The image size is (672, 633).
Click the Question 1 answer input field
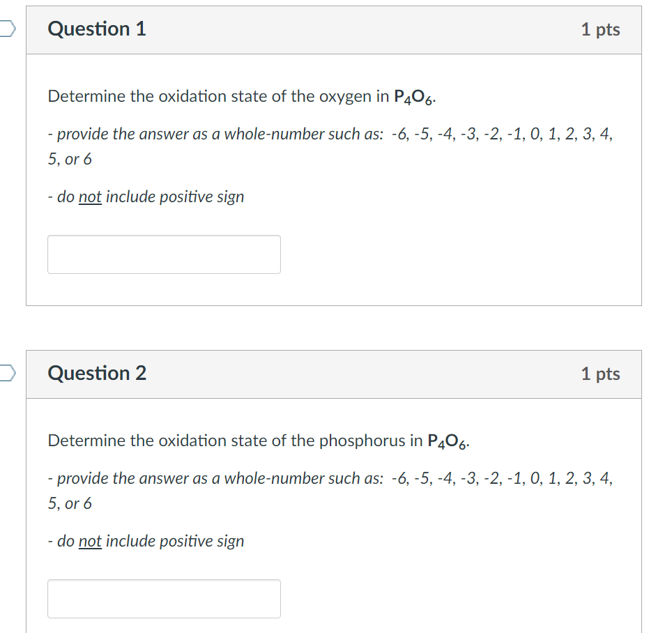click(x=163, y=254)
